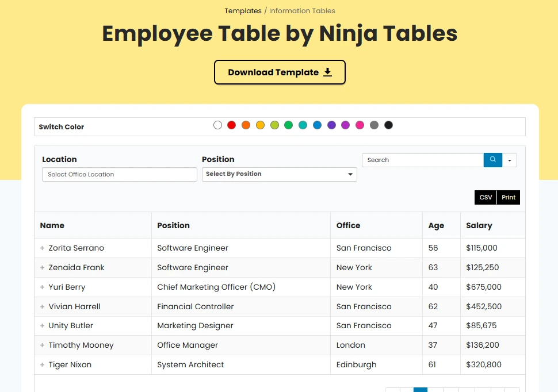Click the London office cell

click(x=377, y=345)
